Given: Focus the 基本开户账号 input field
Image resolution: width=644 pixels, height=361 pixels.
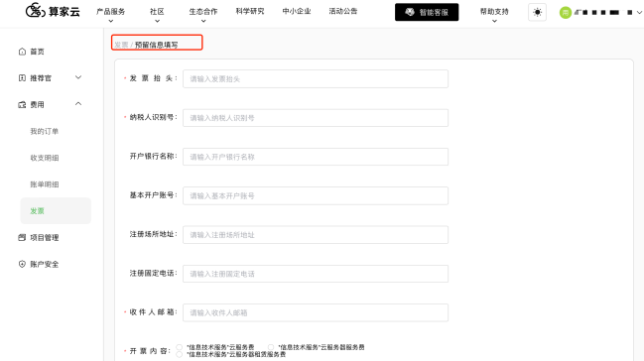Looking at the screenshot, I should (x=316, y=196).
